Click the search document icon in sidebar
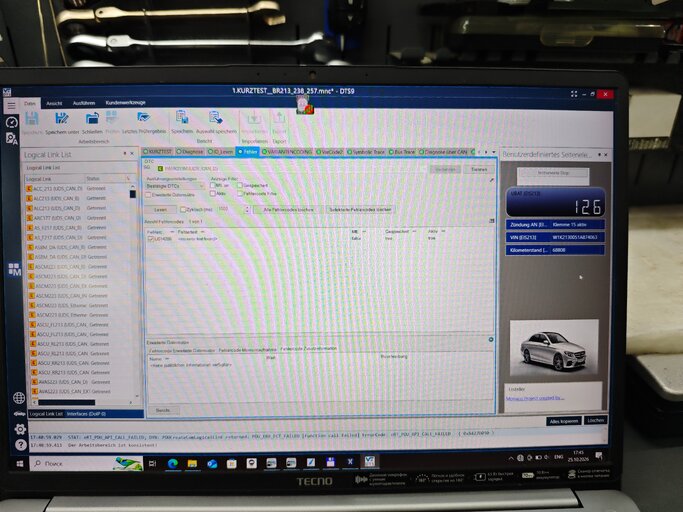 (12, 139)
